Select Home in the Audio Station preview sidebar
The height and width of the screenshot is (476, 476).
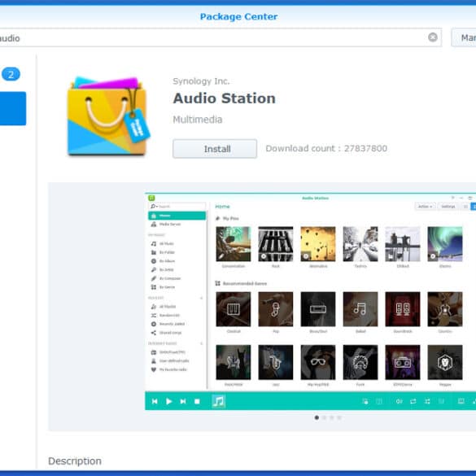click(x=177, y=216)
